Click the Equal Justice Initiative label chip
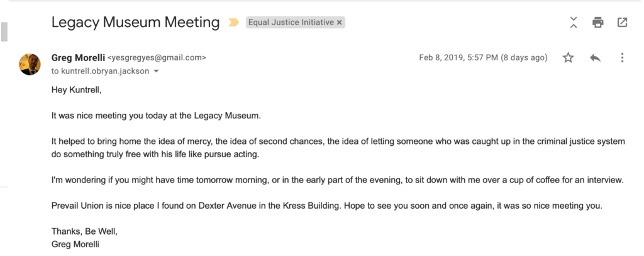Image resolution: width=644 pixels, height=256 pixels. [x=291, y=23]
